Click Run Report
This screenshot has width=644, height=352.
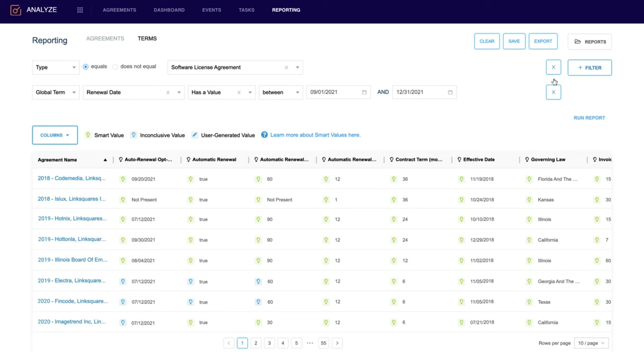(x=589, y=118)
